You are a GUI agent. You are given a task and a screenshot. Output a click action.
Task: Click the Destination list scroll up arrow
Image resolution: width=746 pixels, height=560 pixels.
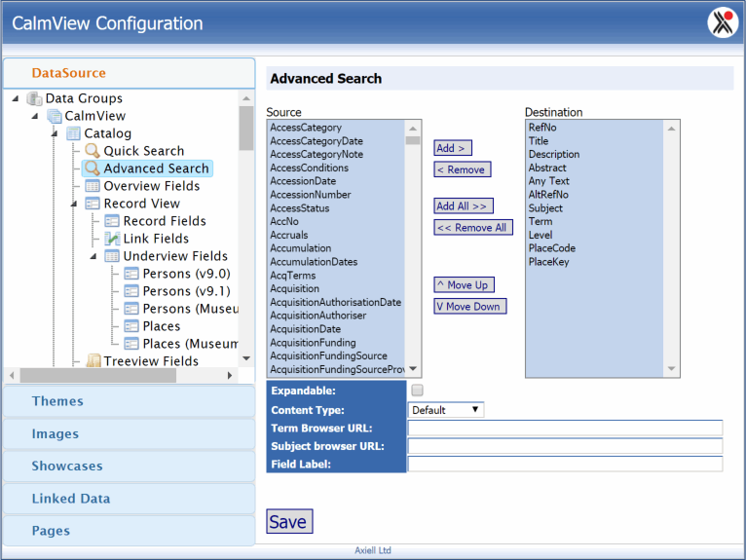point(671,129)
